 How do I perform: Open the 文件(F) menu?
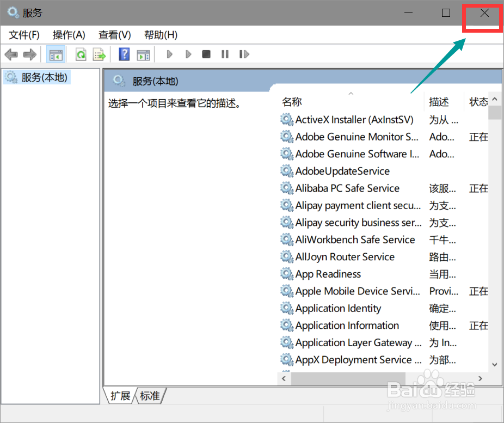[x=23, y=35]
